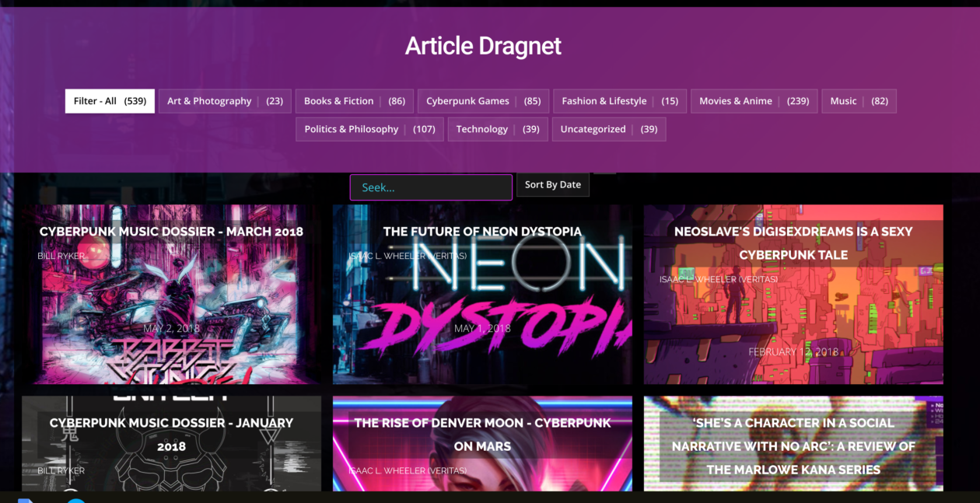Show Movies & Anime articles
980x503 pixels.
click(754, 101)
